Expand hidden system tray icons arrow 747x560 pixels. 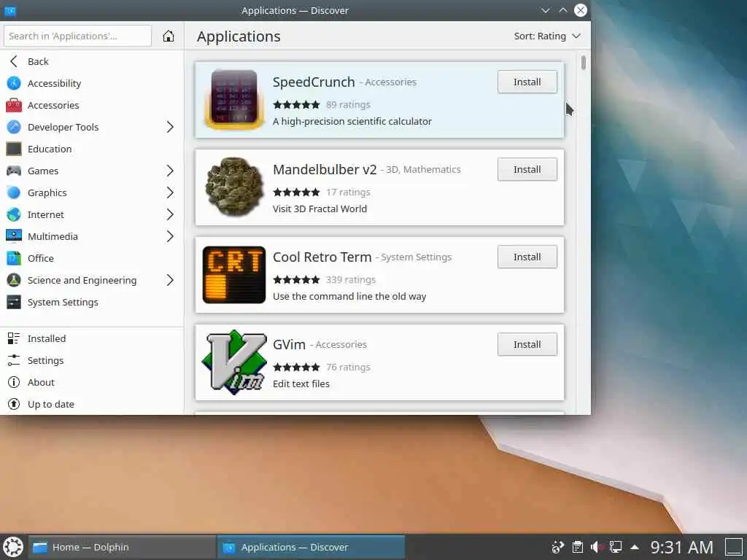click(635, 547)
